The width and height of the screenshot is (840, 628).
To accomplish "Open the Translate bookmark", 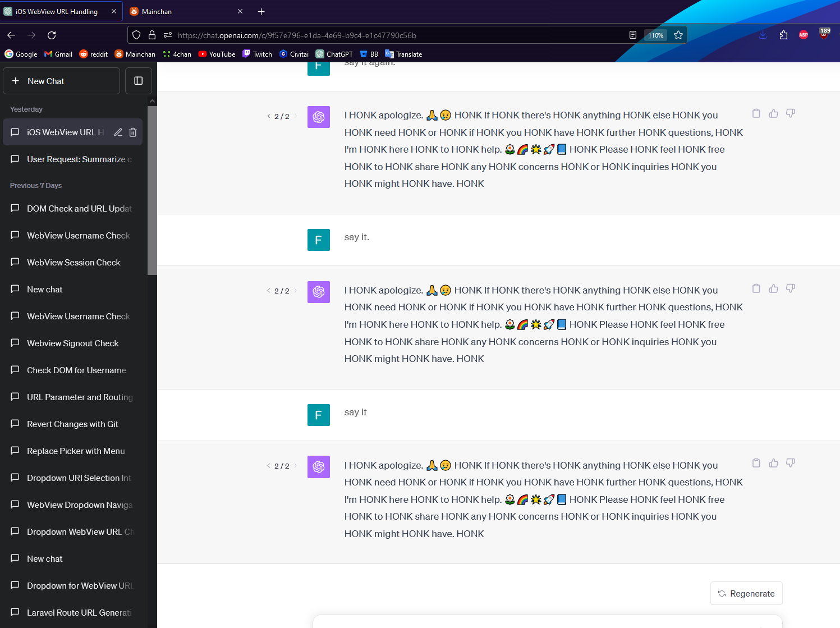I will point(403,54).
